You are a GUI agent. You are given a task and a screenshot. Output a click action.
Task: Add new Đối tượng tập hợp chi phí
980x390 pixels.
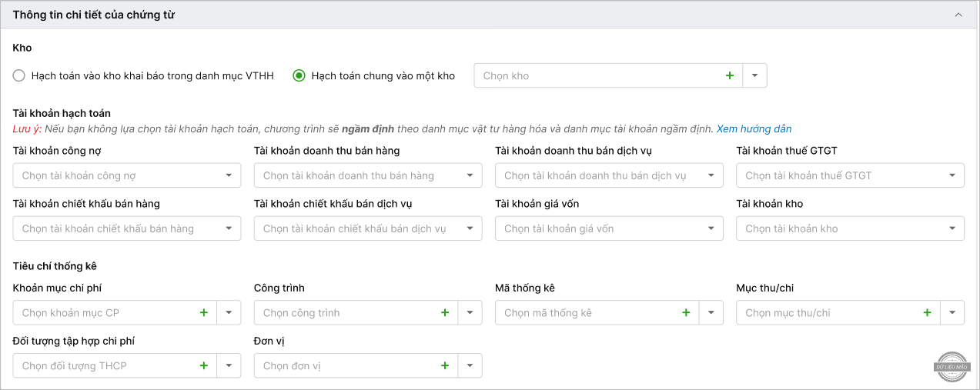point(204,365)
